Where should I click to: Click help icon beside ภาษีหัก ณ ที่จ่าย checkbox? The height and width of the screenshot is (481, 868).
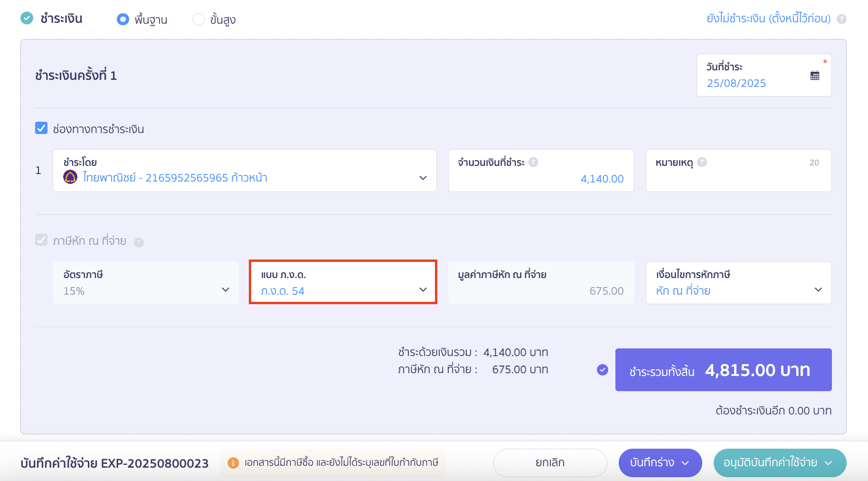click(139, 242)
